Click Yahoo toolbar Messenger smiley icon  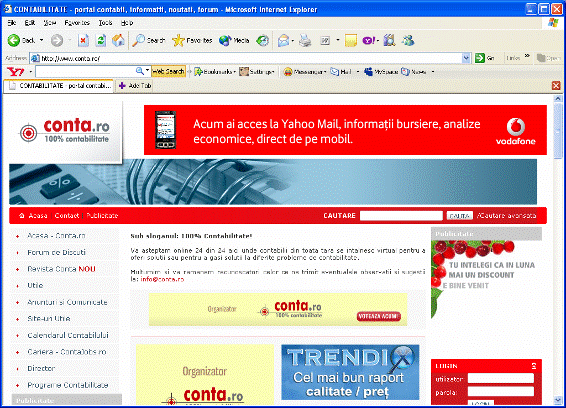(x=287, y=72)
